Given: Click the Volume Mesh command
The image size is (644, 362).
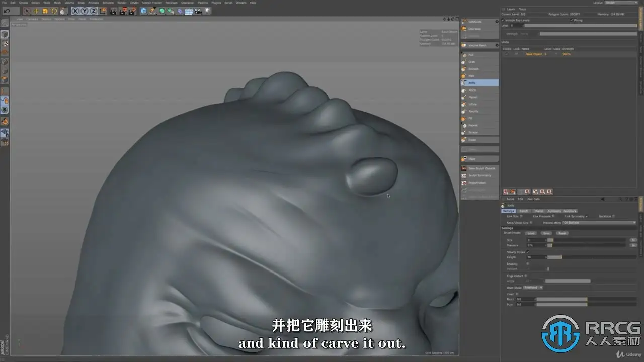Looking at the screenshot, I should (x=477, y=45).
